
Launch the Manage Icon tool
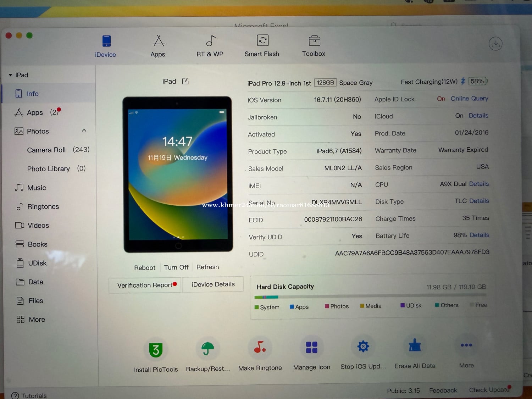coord(311,347)
